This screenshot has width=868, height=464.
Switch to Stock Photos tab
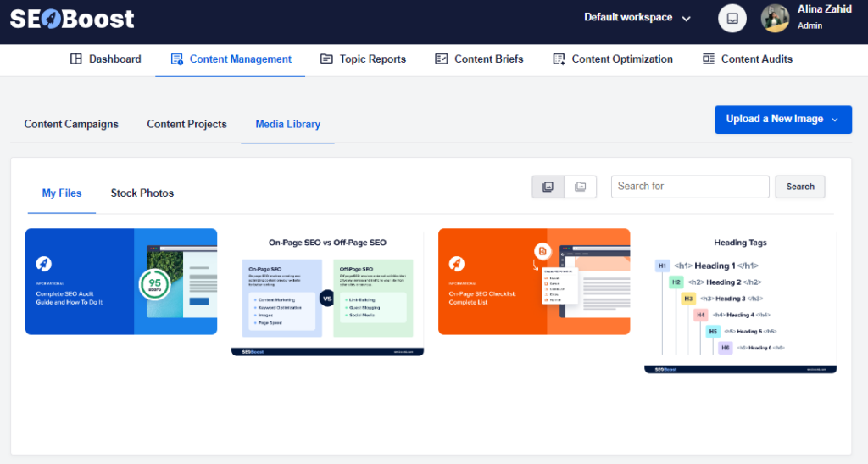(142, 193)
